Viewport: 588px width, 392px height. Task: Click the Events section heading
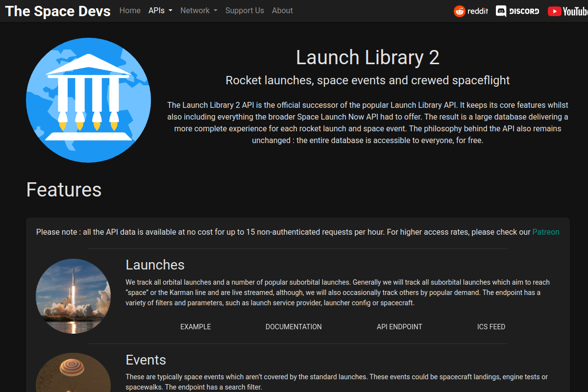pyautogui.click(x=146, y=360)
